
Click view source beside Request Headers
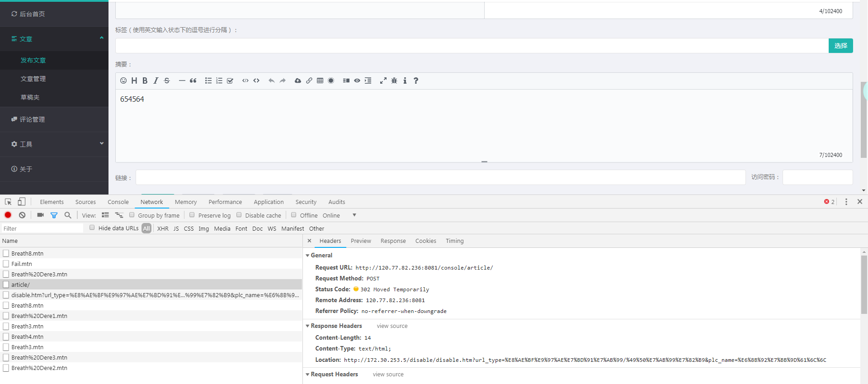click(388, 375)
